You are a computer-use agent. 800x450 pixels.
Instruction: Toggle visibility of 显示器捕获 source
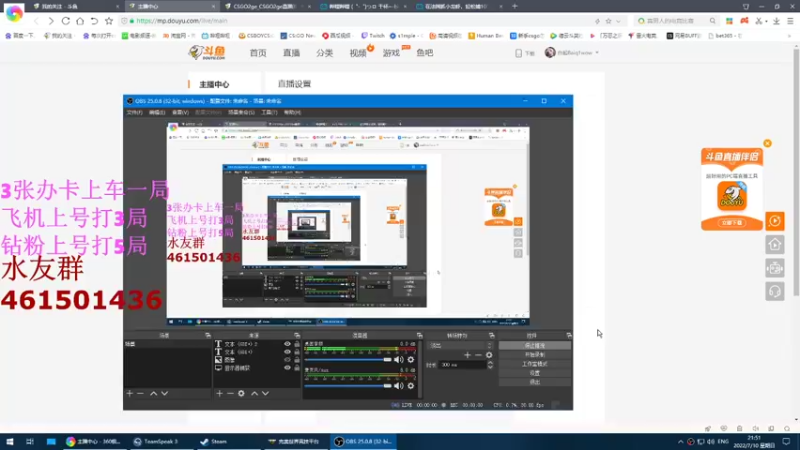287,368
